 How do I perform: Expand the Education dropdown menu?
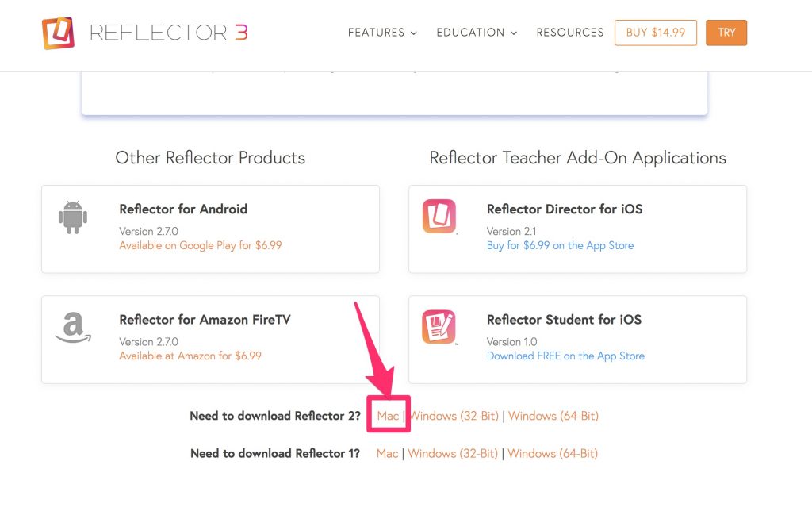[477, 33]
